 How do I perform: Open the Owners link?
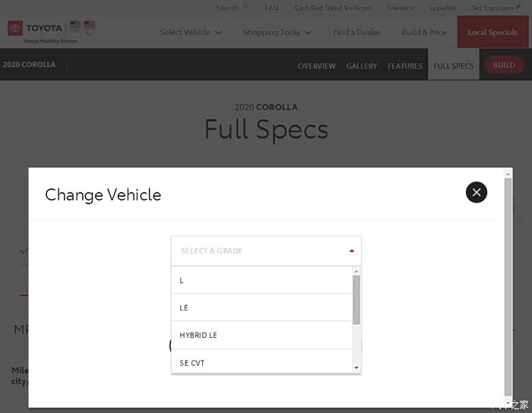[x=400, y=8]
